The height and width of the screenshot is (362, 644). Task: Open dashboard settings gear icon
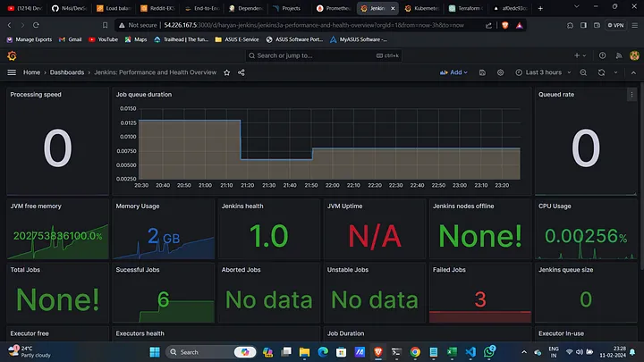[x=500, y=72]
